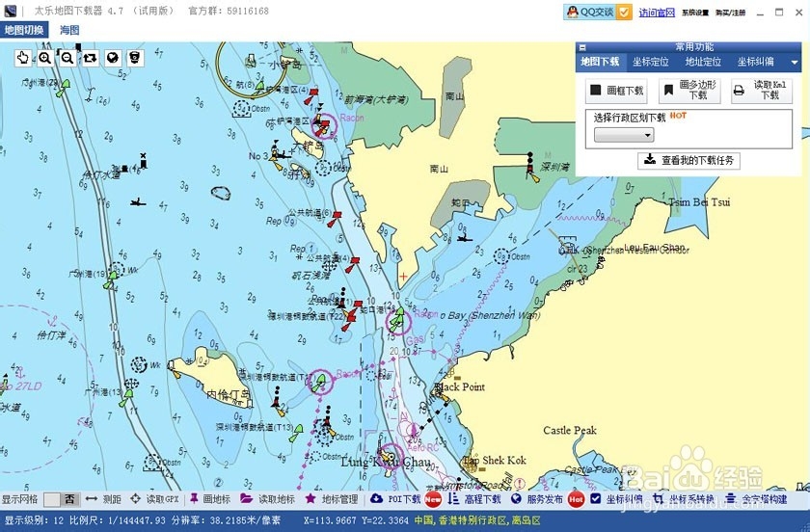The image size is (810, 532).
Task: Expand the tab overflow arrow after 坐标纠偏
Action: pos(794,62)
